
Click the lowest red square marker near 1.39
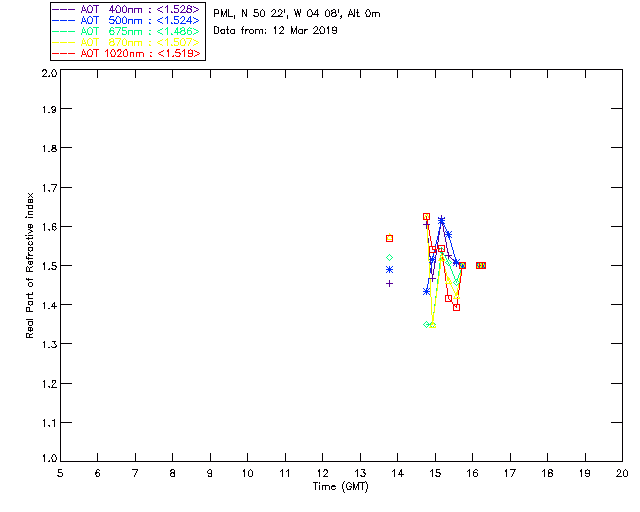457,307
